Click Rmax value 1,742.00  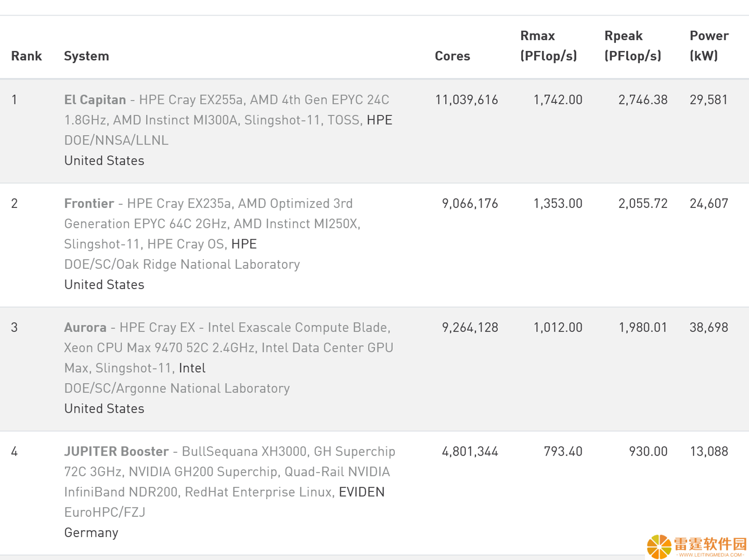[558, 99]
